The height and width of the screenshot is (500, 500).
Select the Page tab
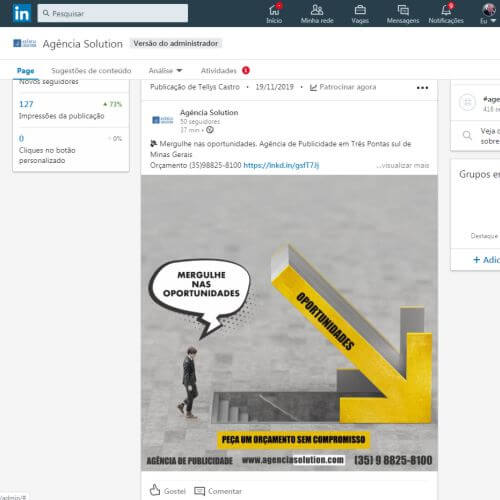(26, 71)
